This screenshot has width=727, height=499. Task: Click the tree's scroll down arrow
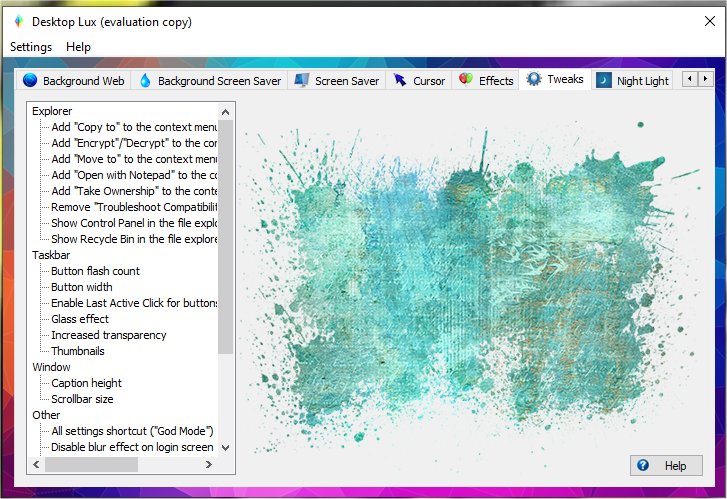pyautogui.click(x=226, y=448)
